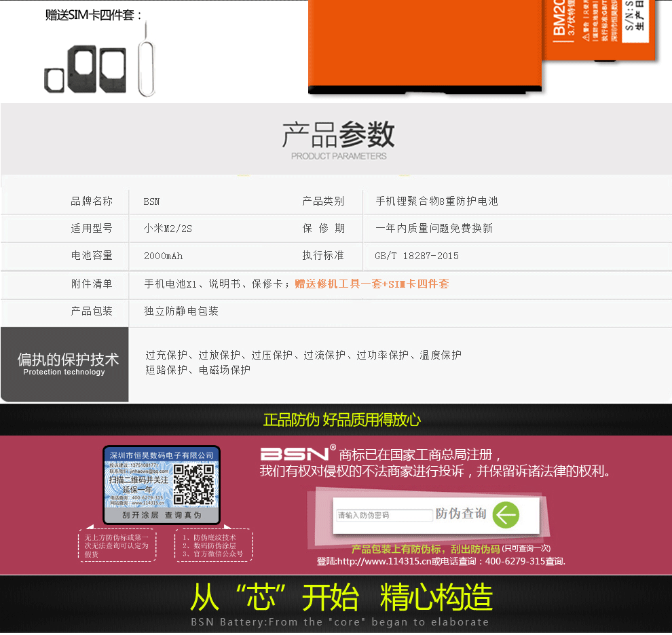
Task: Click the '赠送SIM卡四件套' caption
Action: click(94, 15)
